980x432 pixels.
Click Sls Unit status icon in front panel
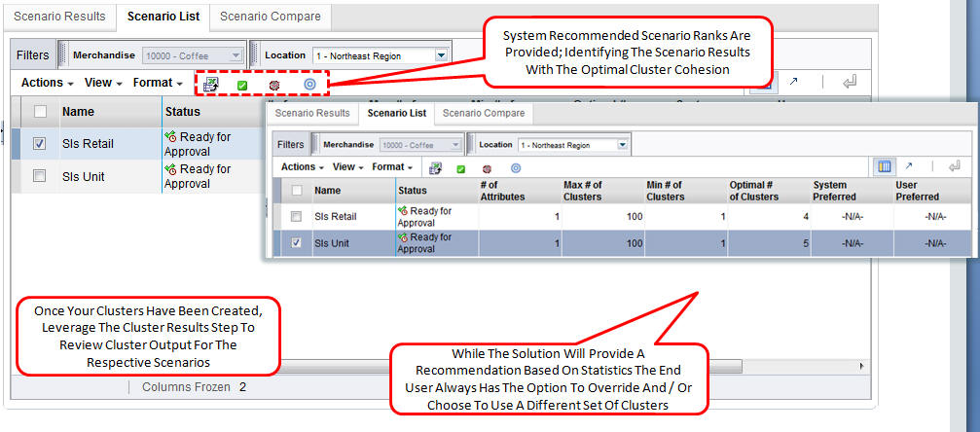tap(403, 237)
